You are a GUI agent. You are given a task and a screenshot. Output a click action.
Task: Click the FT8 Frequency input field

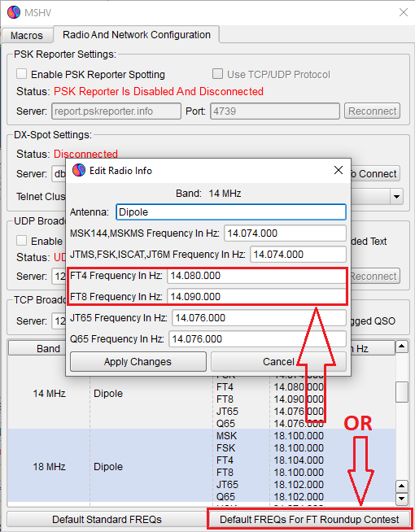[256, 297]
